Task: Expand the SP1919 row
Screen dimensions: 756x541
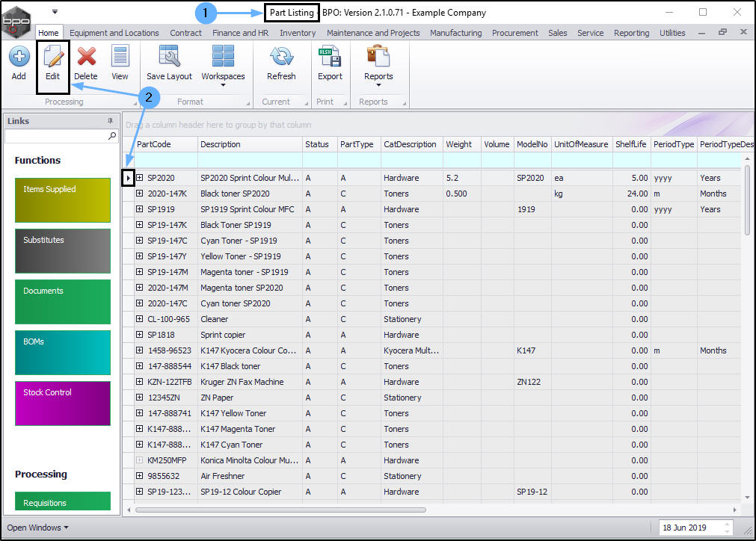Action: coord(139,209)
